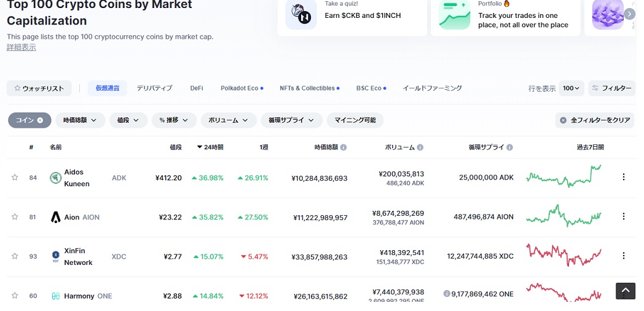Open Track your trades portfolio promo
Image resolution: width=644 pixels, height=311 pixels.
[524, 20]
